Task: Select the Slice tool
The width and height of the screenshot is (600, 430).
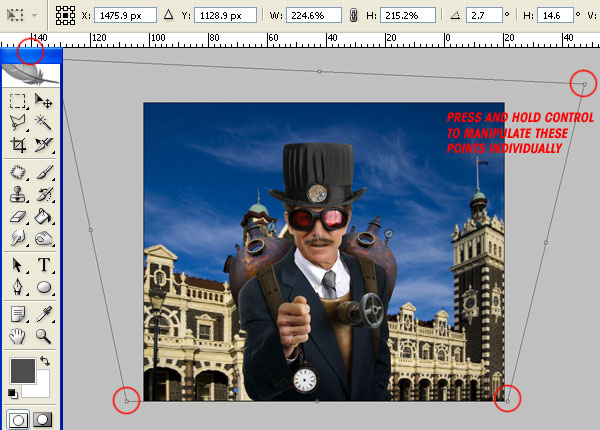Action: [x=44, y=145]
